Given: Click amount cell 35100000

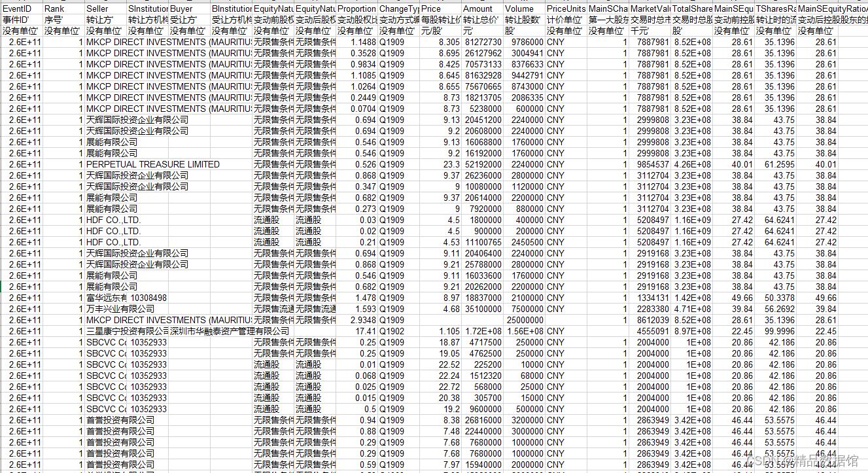Looking at the screenshot, I should click(482, 309).
